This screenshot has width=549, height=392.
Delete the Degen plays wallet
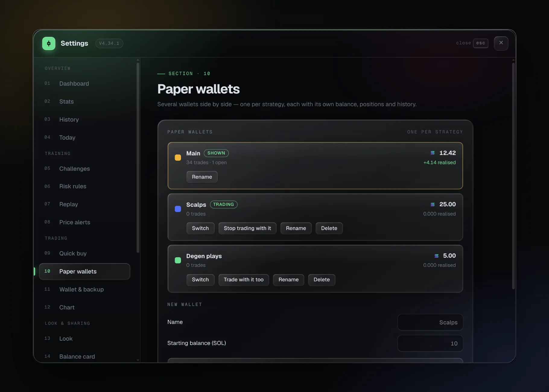(322, 280)
